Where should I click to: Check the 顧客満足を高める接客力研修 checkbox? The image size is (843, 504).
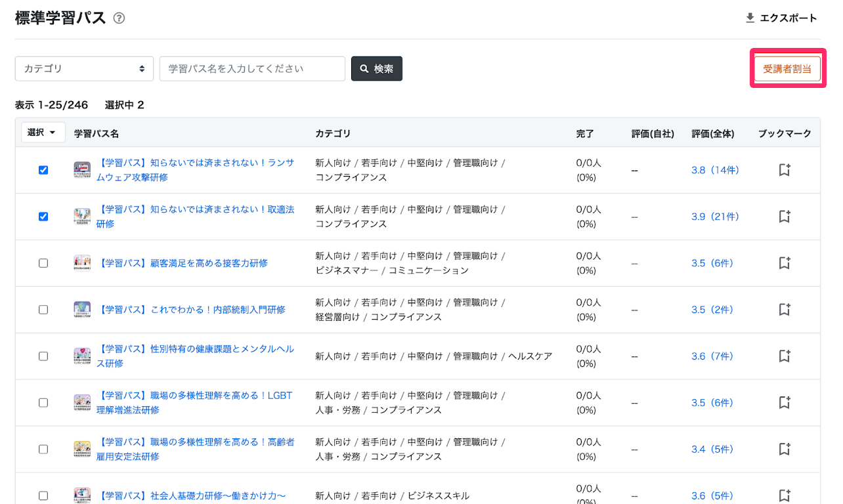click(x=43, y=263)
